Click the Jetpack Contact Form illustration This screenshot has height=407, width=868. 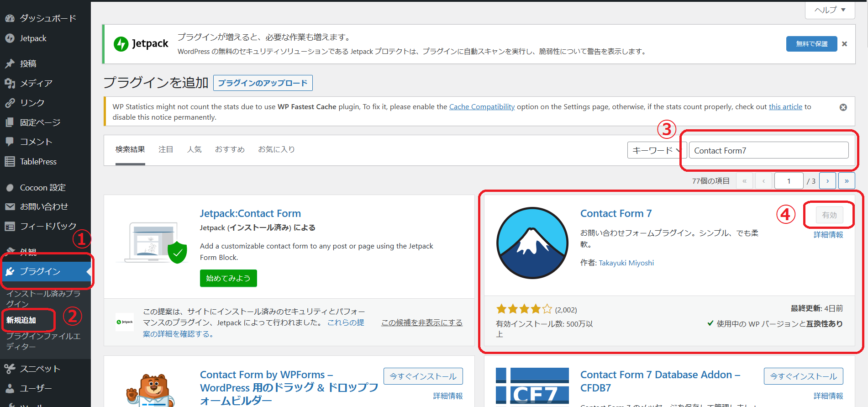pyautogui.click(x=152, y=243)
